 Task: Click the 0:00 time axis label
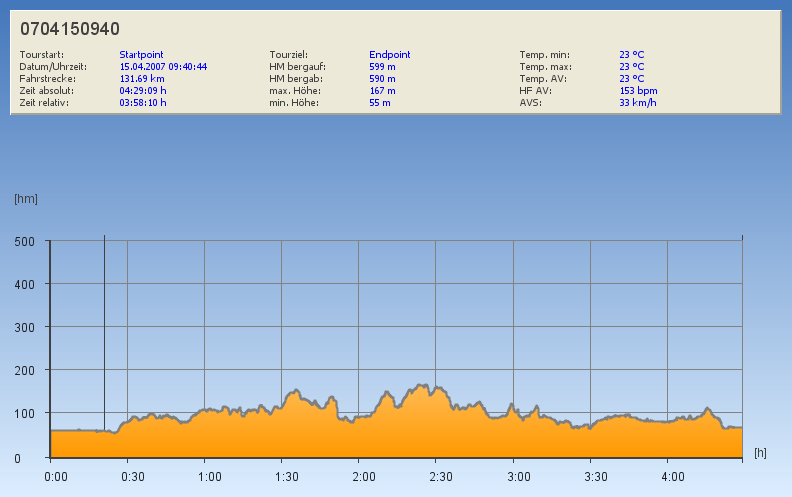pos(56,477)
